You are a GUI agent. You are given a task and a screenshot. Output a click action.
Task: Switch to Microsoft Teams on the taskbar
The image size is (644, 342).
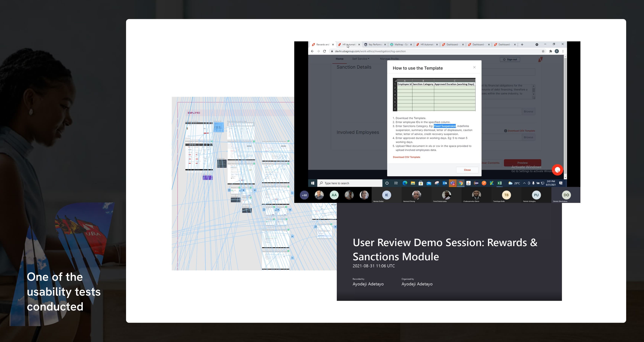(x=453, y=183)
